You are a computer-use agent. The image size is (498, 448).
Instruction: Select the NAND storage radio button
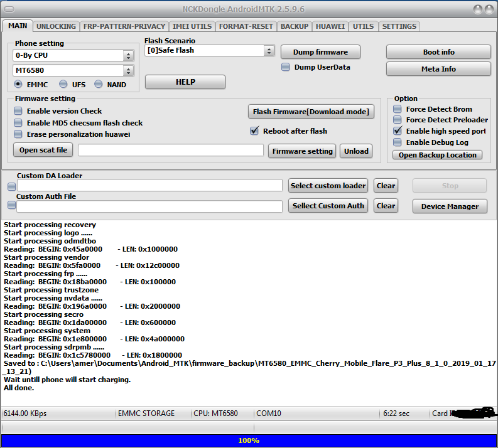pyautogui.click(x=99, y=84)
